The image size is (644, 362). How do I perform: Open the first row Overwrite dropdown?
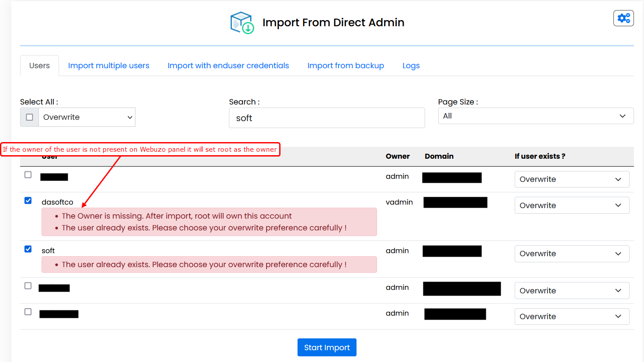coord(571,179)
